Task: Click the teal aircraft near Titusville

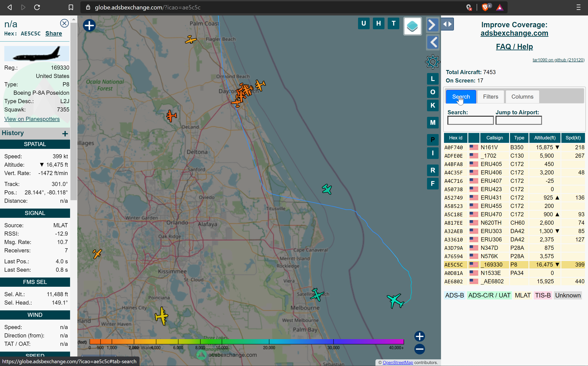Action: click(x=327, y=189)
